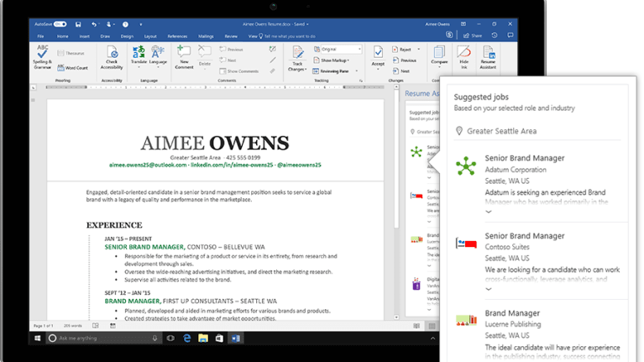This screenshot has width=644, height=362.
Task: Expand the Adatum Corporation job description
Action: pyautogui.click(x=489, y=212)
